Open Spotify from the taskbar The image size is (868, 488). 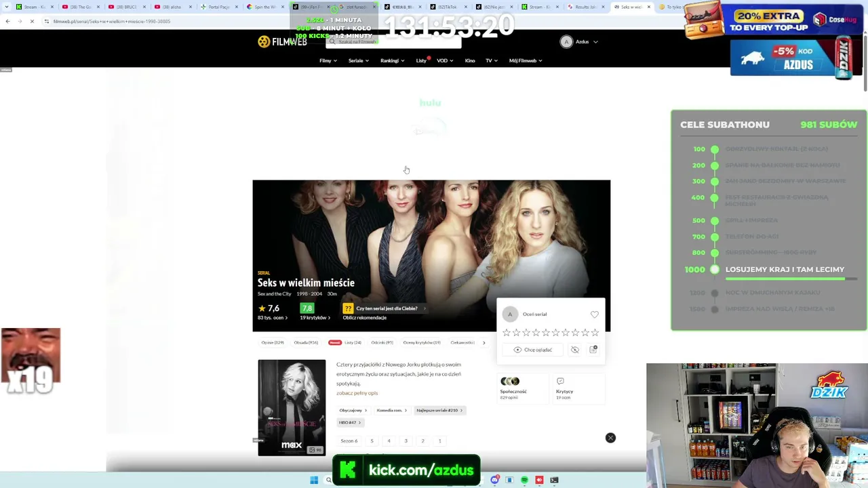[525, 481]
